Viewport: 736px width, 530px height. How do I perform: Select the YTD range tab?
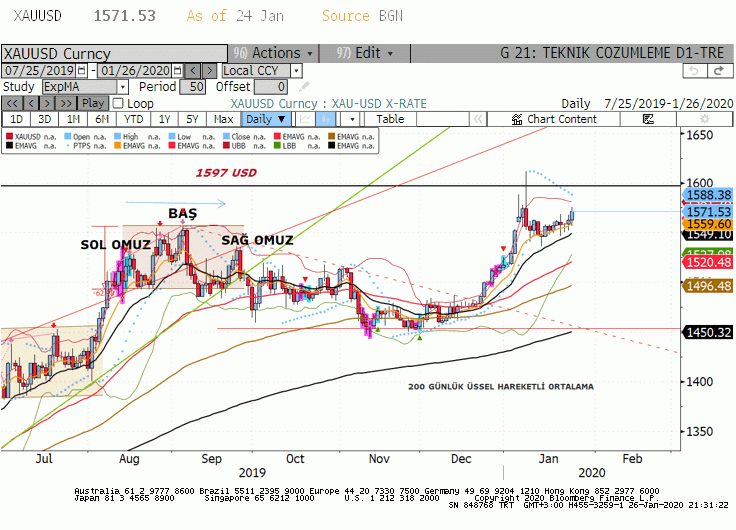pyautogui.click(x=133, y=119)
